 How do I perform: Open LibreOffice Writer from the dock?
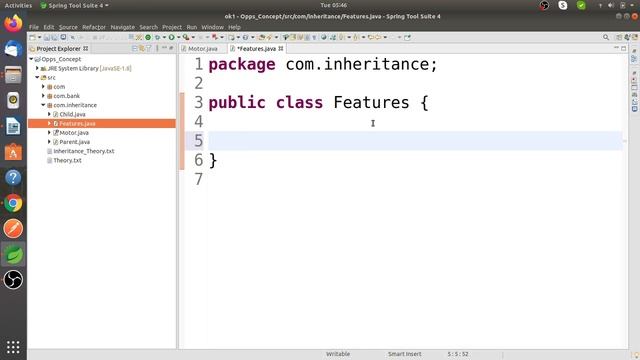tap(13, 126)
